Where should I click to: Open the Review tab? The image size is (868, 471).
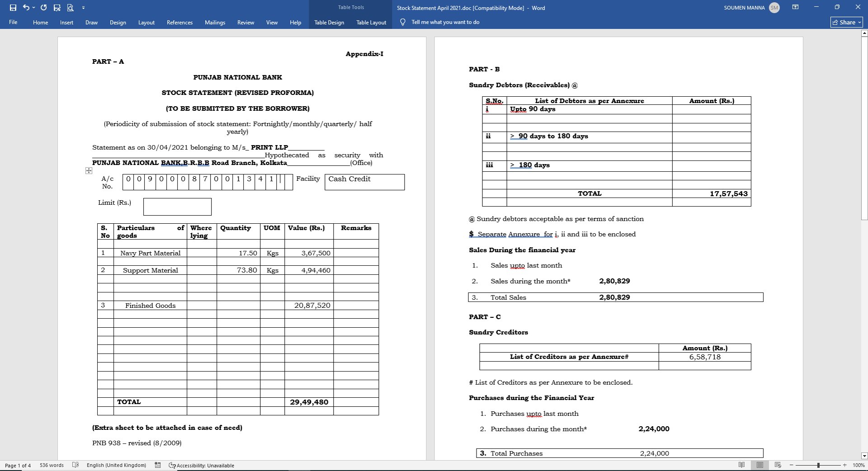click(245, 23)
